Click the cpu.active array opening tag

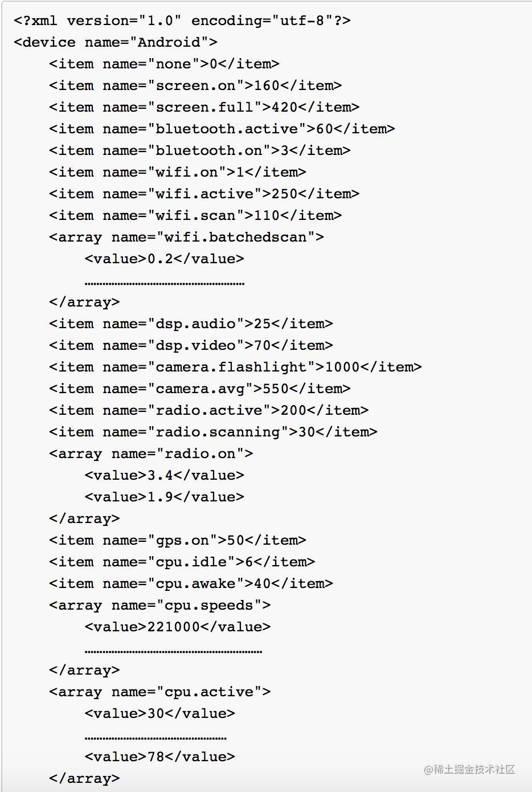(x=160, y=692)
